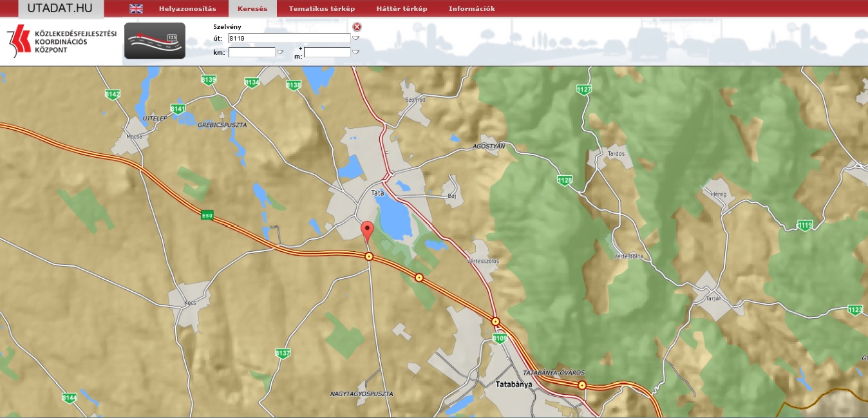This screenshot has width=868, height=418.
Task: Click the red location pin marker
Action: click(x=367, y=230)
